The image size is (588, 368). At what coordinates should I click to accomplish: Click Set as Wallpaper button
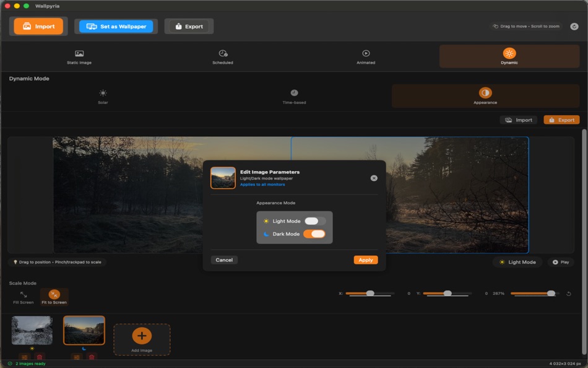pyautogui.click(x=116, y=26)
